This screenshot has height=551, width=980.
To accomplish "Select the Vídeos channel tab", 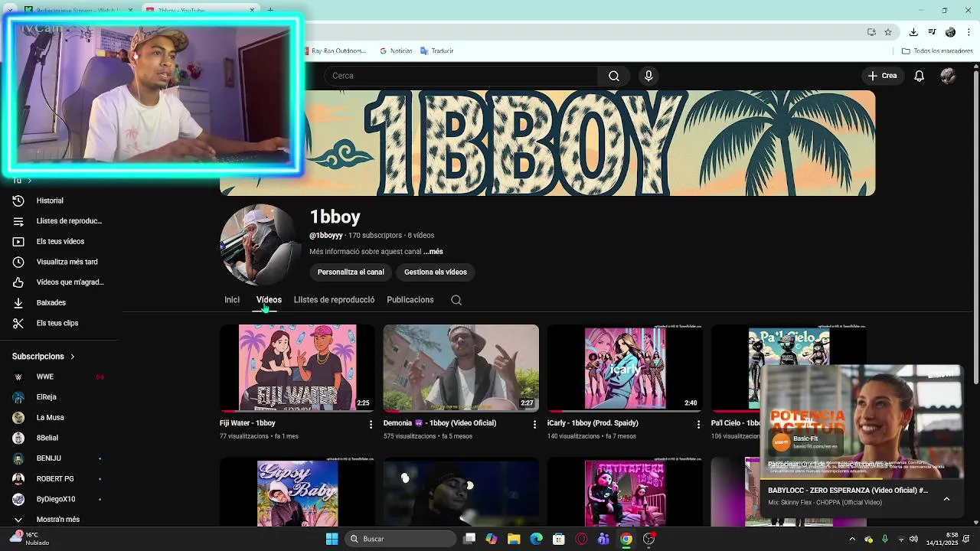I will (x=269, y=300).
